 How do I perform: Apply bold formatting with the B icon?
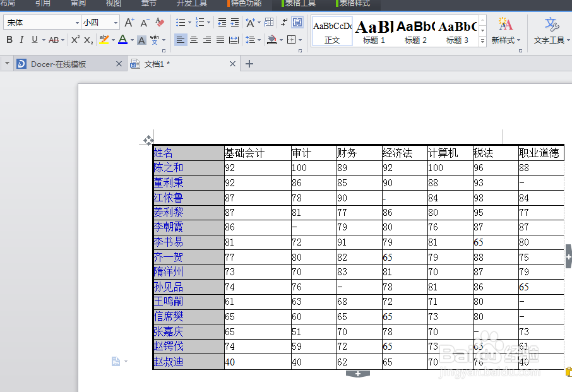click(9, 39)
